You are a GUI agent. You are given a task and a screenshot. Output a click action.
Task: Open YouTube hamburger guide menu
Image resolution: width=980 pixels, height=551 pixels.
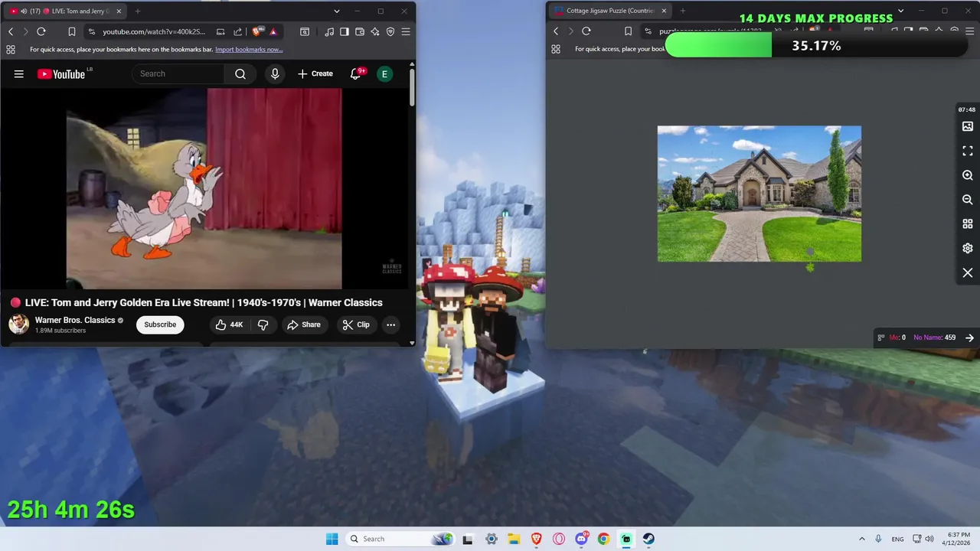pos(19,73)
